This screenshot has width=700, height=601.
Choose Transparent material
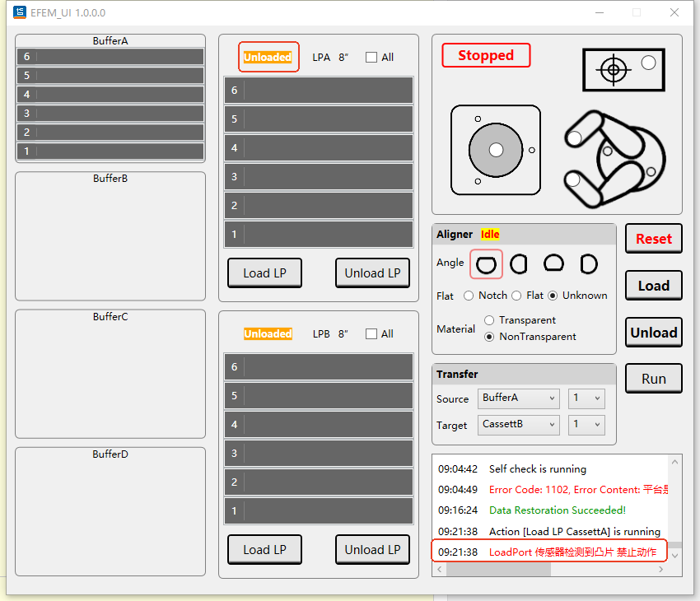point(489,320)
